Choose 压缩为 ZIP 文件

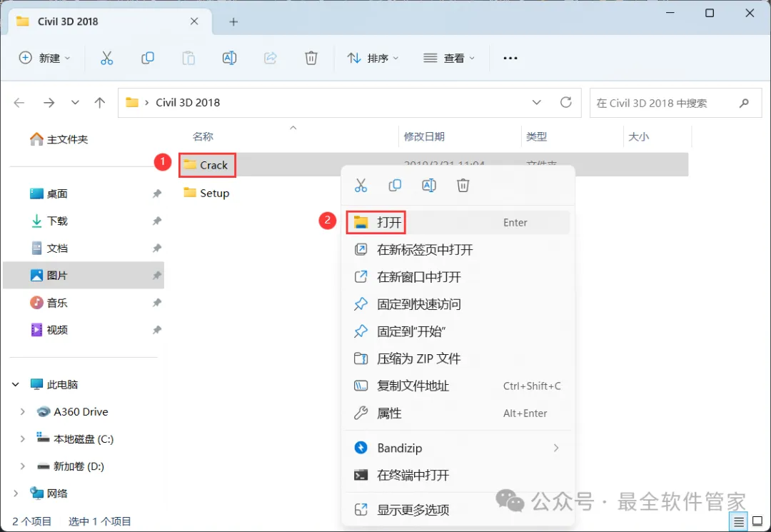(458, 358)
